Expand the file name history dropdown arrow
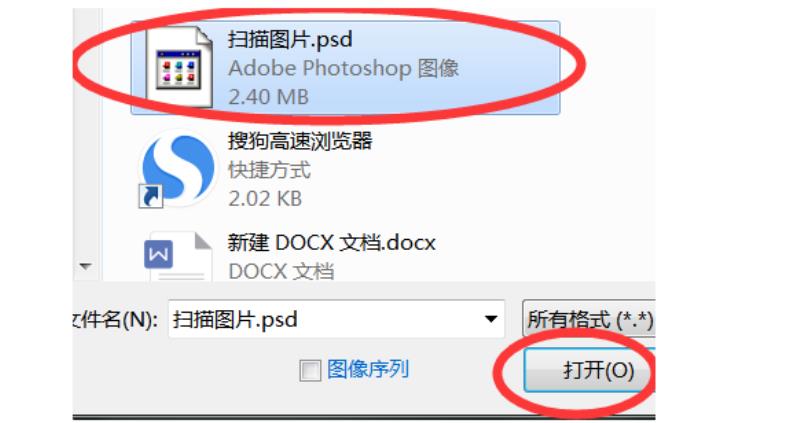The image size is (800, 423). pyautogui.click(x=491, y=319)
